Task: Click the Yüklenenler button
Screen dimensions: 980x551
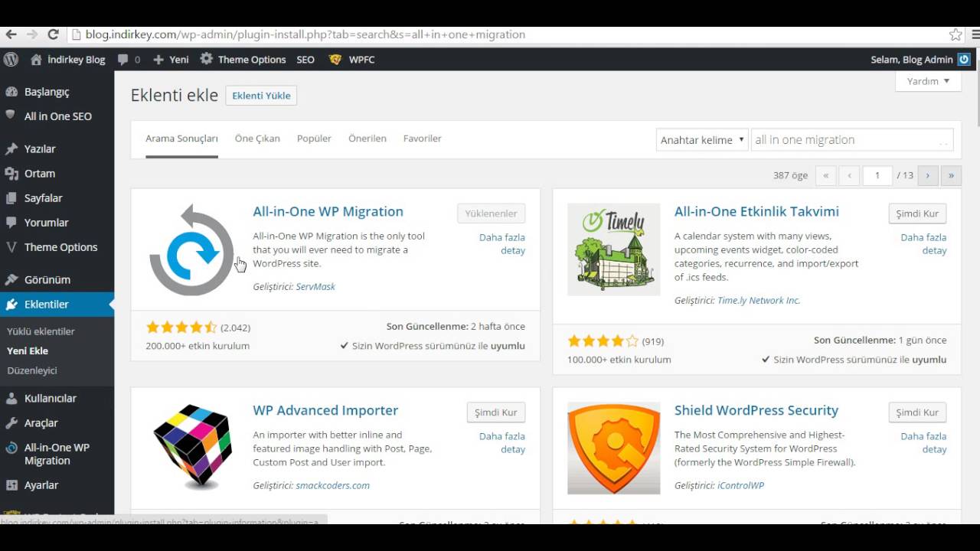Action: pyautogui.click(x=491, y=214)
